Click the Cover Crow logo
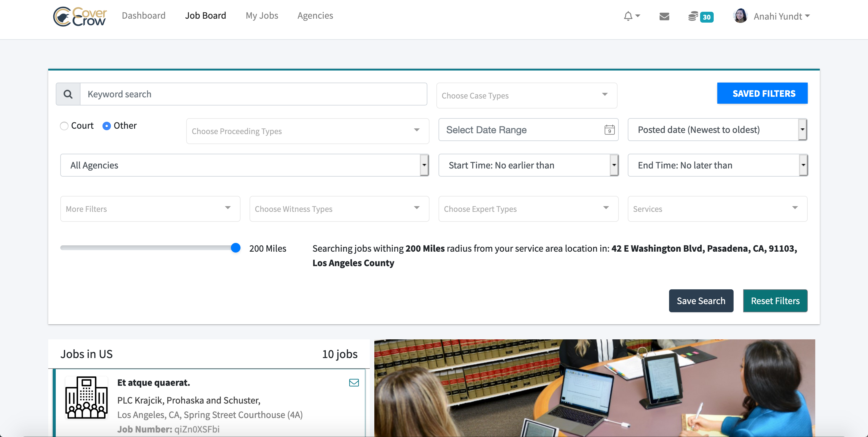Viewport: 868px width, 437px height. tap(80, 16)
